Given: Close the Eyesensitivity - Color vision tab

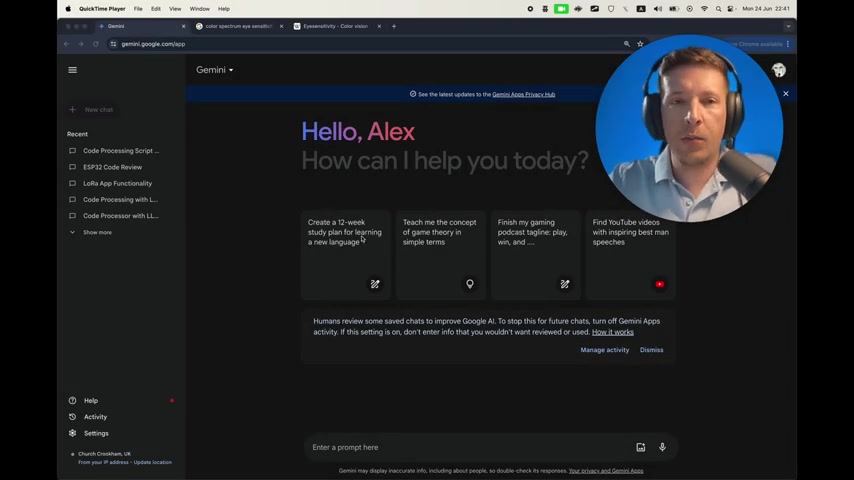Looking at the screenshot, I should [x=379, y=26].
